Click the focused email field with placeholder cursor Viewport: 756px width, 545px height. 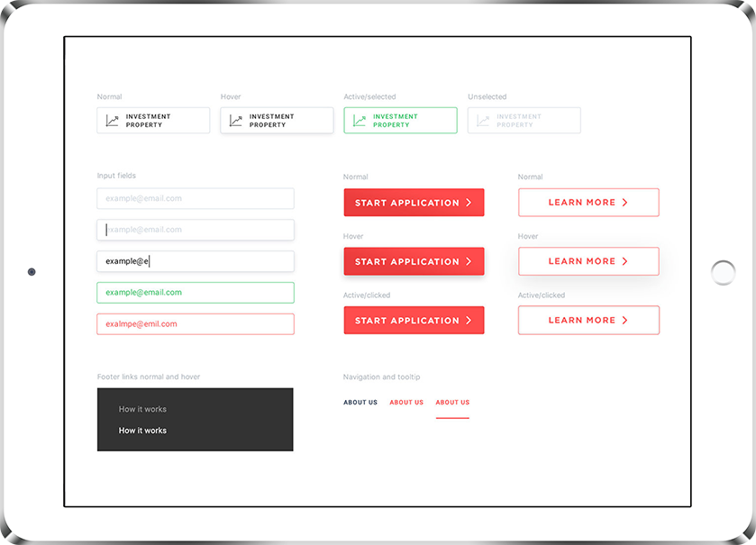tap(196, 230)
